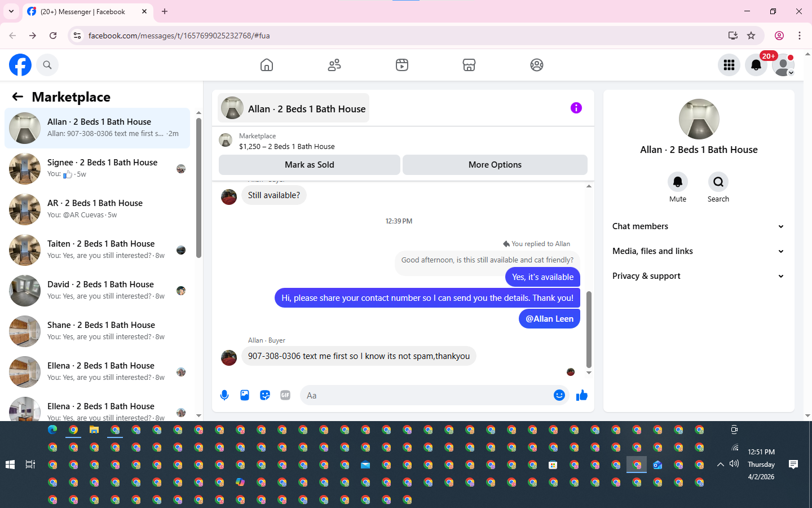The width and height of the screenshot is (812, 508).
Task: Expand Chat members section
Action: [698, 226]
